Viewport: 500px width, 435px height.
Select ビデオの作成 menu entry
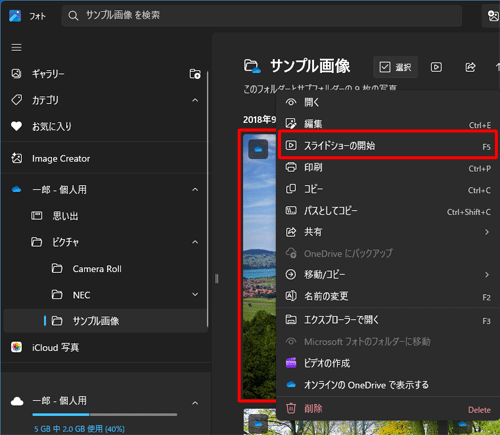(x=387, y=363)
